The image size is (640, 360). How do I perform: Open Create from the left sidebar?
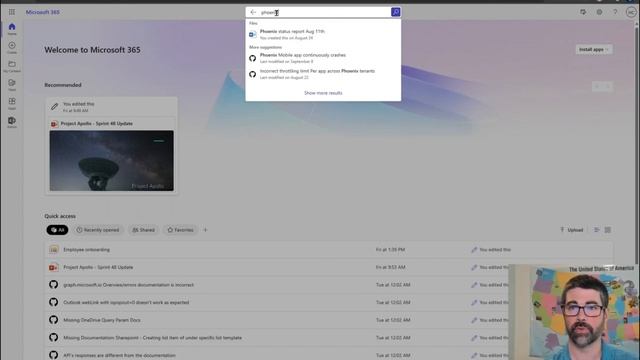click(12, 48)
